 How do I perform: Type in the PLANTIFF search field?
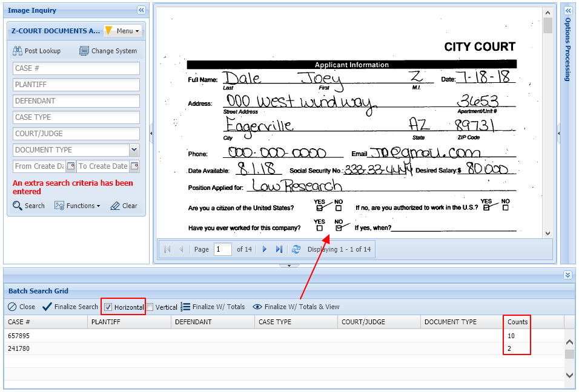coord(76,85)
